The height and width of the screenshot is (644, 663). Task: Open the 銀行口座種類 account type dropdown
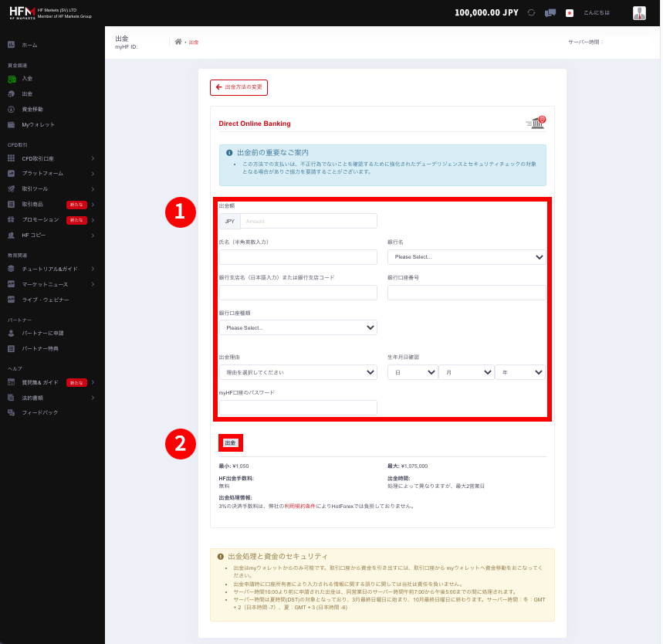298,327
